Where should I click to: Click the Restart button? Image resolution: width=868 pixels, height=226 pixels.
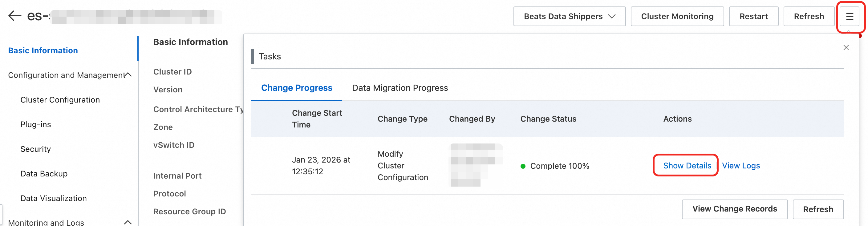point(753,17)
